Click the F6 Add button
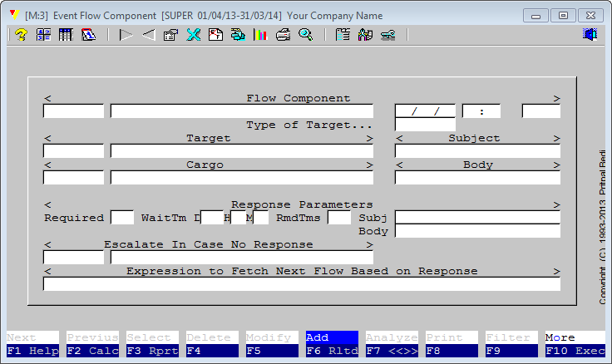612x364 pixels. pyautogui.click(x=332, y=344)
